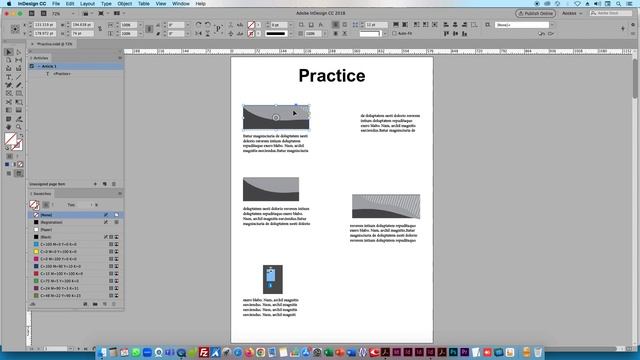Toggle the Auto-Fit checkbox
The width and height of the screenshot is (640, 360).
pyautogui.click(x=394, y=33)
